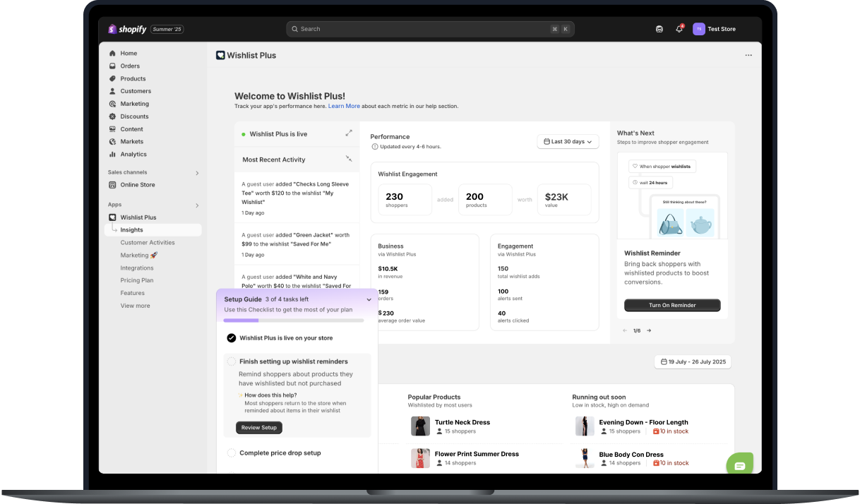
Task: Expand the Apps section chevron
Action: point(197,205)
